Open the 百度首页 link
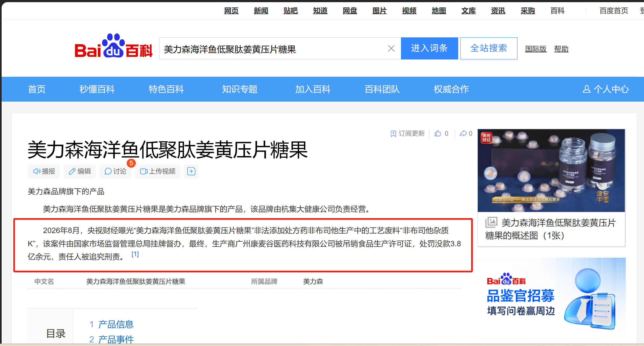 (614, 11)
